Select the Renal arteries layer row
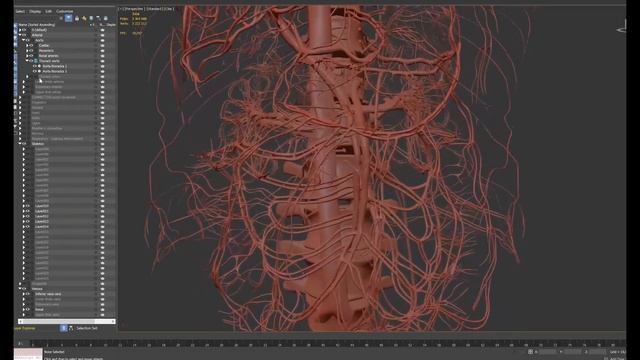 pos(49,56)
